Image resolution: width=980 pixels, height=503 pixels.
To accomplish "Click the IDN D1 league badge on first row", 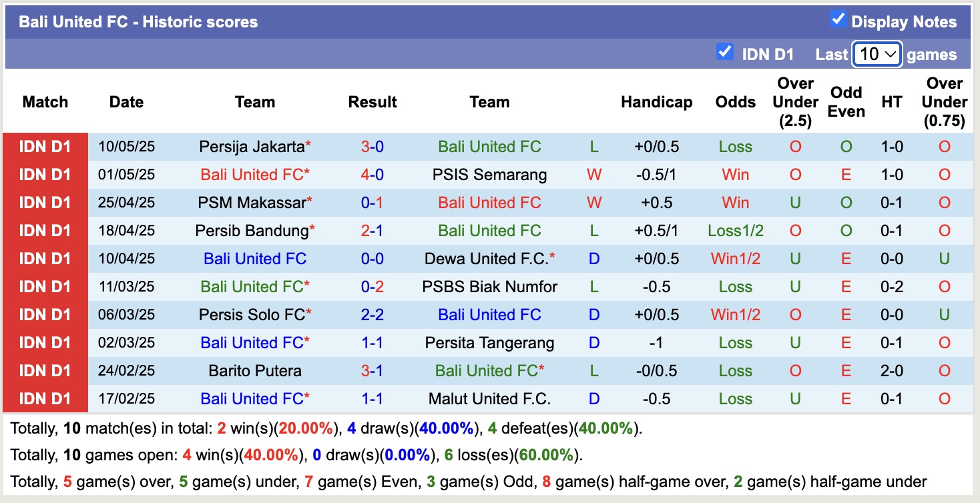I will click(x=44, y=147).
